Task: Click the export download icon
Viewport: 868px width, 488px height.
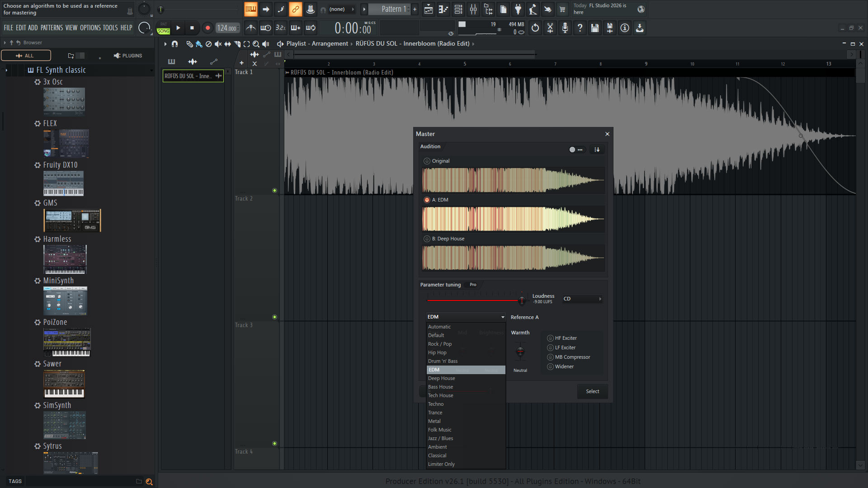Action: [x=640, y=28]
